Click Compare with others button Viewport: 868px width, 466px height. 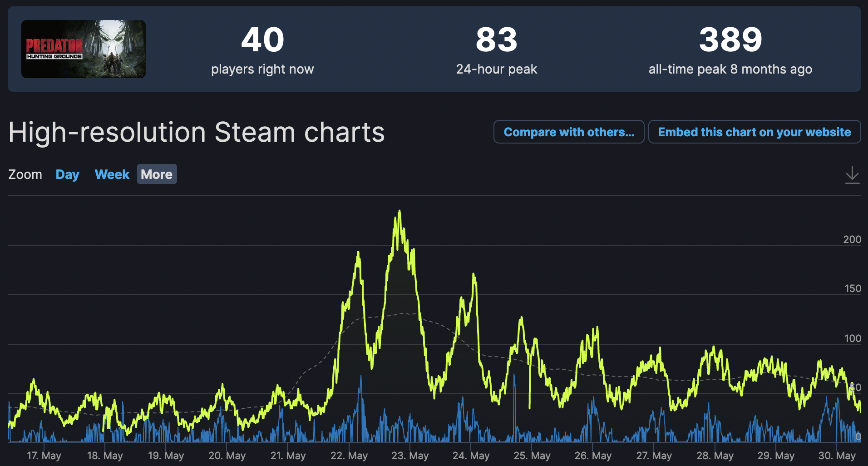click(569, 132)
